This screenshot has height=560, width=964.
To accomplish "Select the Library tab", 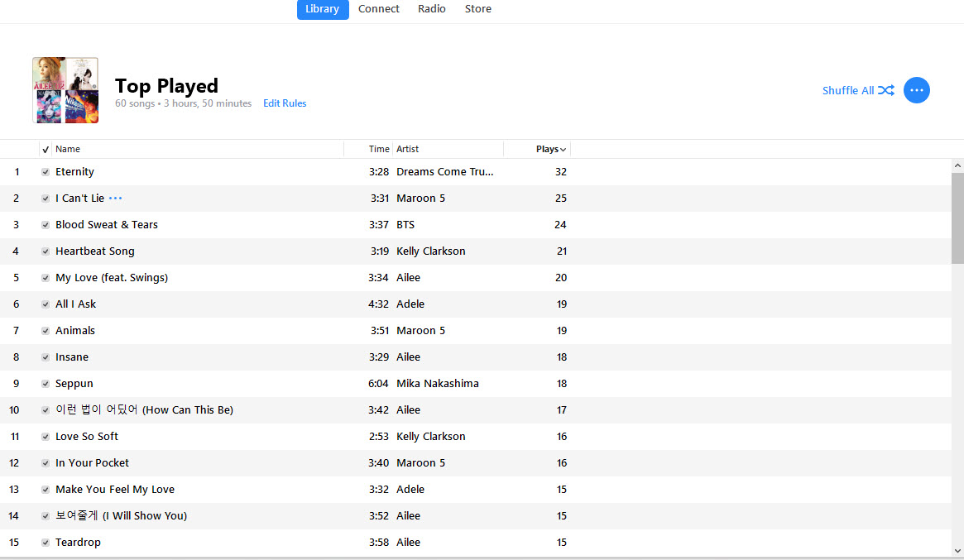I will (x=322, y=9).
